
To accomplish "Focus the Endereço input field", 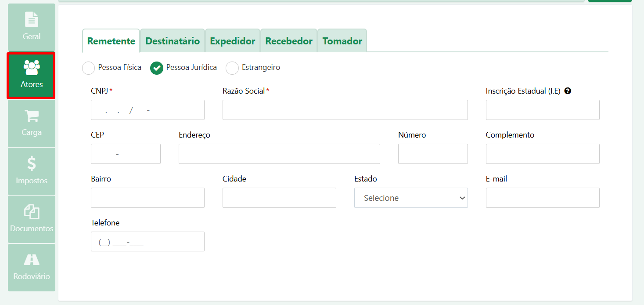I will (279, 154).
